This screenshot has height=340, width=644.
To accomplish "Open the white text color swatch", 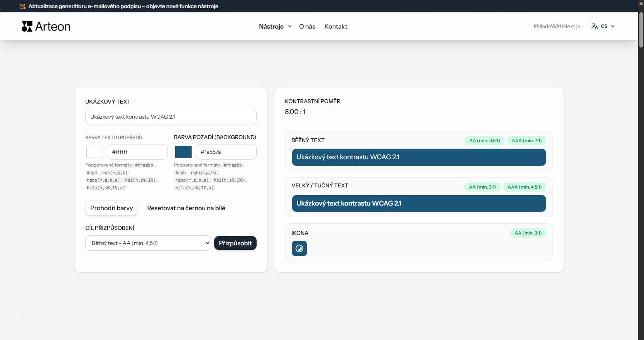I will click(x=94, y=152).
